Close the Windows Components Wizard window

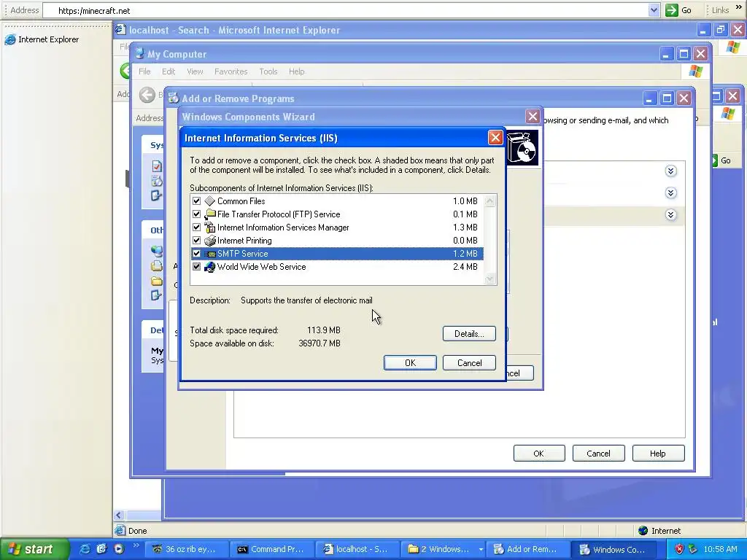tap(533, 117)
